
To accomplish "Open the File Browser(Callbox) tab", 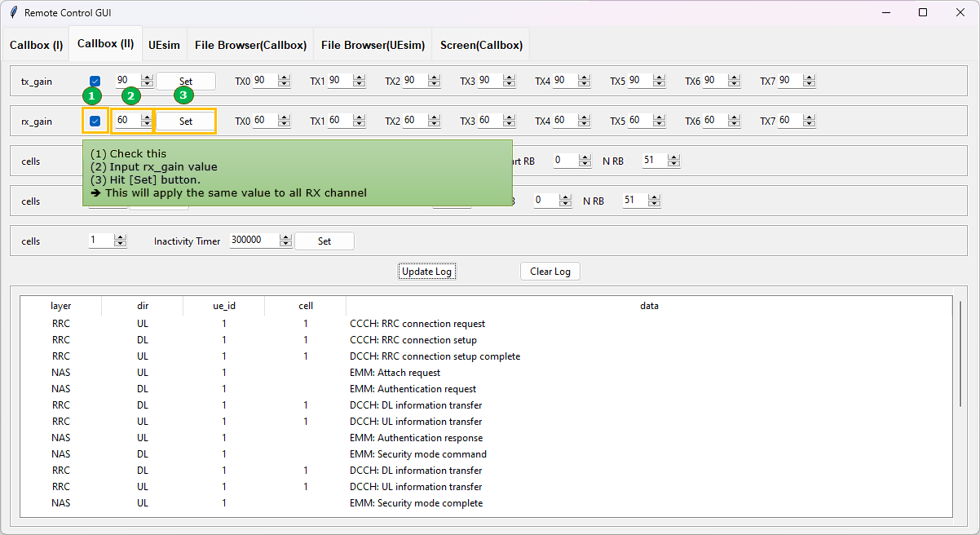I will (x=250, y=45).
